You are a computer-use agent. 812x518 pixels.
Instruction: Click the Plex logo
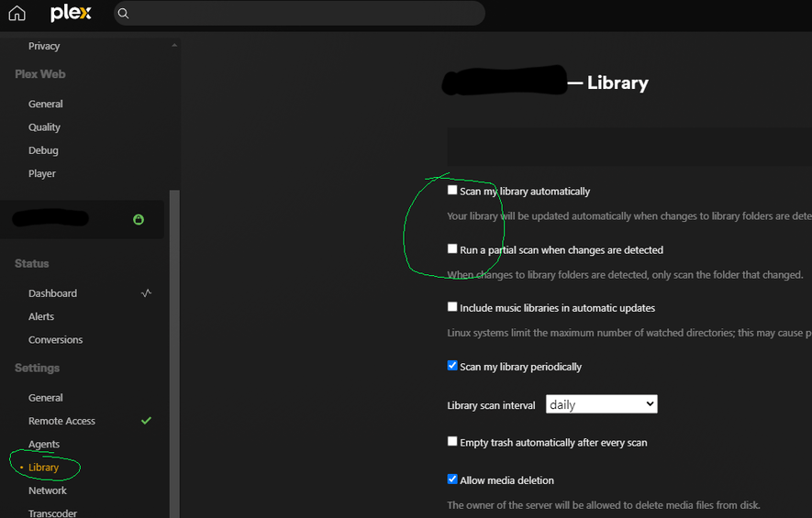[x=71, y=14]
